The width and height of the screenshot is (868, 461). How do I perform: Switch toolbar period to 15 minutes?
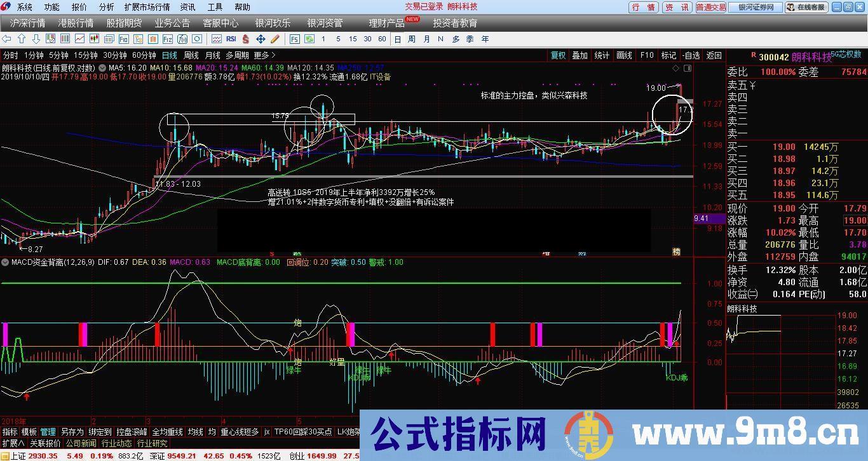[353, 39]
